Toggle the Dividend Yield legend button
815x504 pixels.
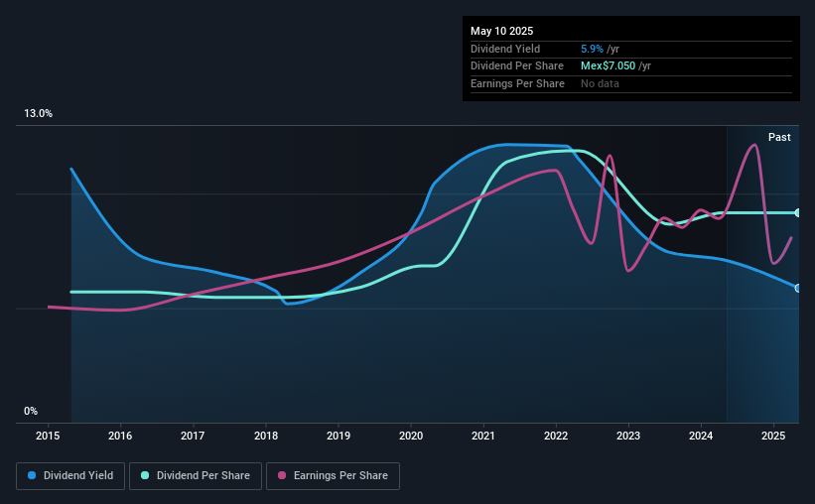tap(70, 476)
